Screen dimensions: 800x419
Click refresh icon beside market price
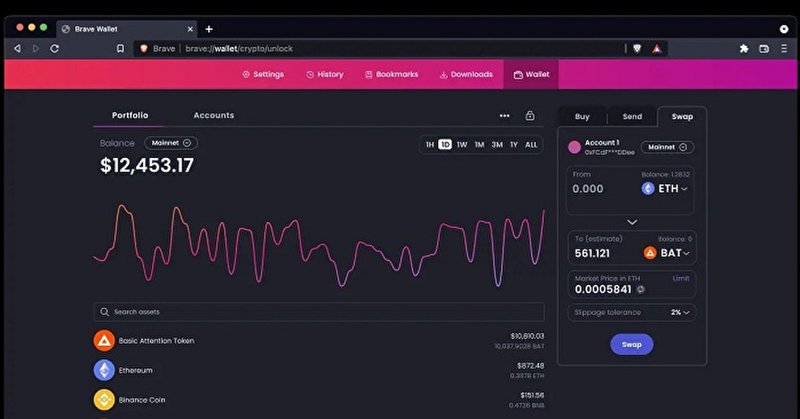(640, 289)
